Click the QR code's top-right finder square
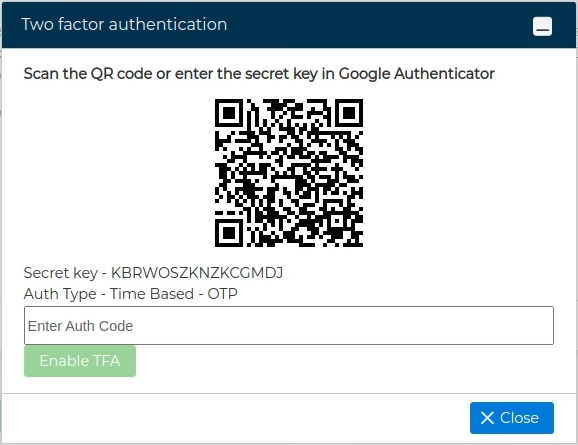The height and width of the screenshot is (445, 578). click(x=349, y=113)
